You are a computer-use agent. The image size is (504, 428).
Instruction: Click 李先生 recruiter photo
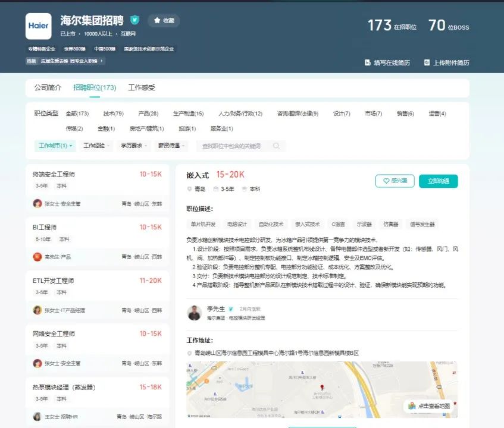pyautogui.click(x=195, y=313)
